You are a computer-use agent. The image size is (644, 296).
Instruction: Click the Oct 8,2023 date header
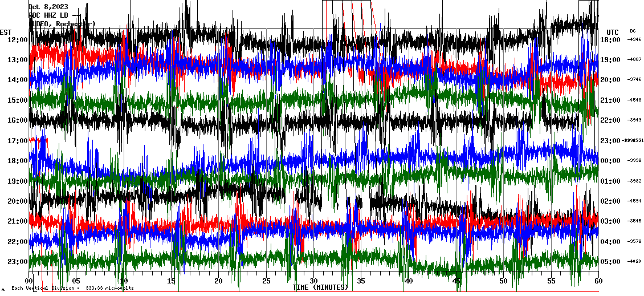[x=48, y=7]
